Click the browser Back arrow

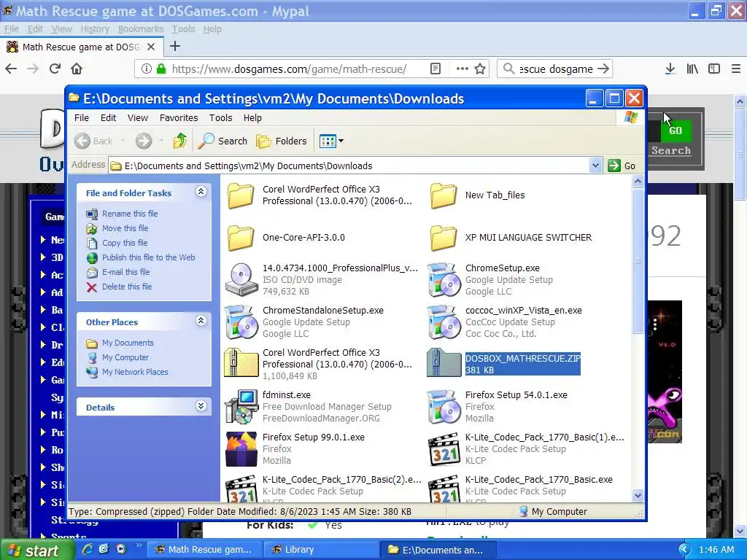(x=11, y=69)
